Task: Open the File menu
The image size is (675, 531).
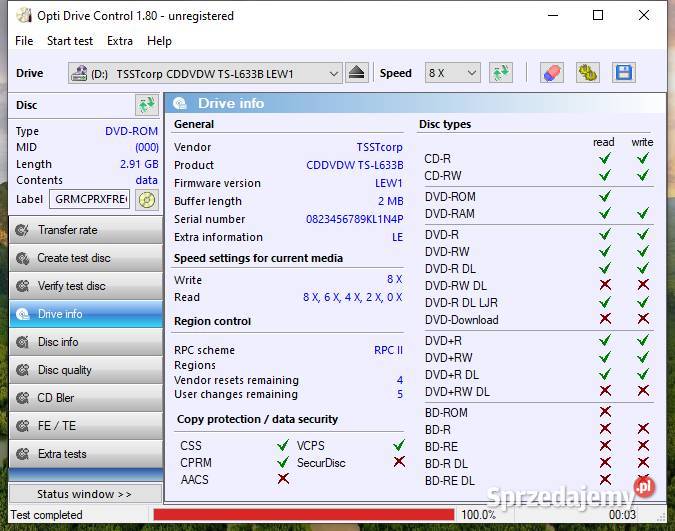Action: pyautogui.click(x=24, y=41)
